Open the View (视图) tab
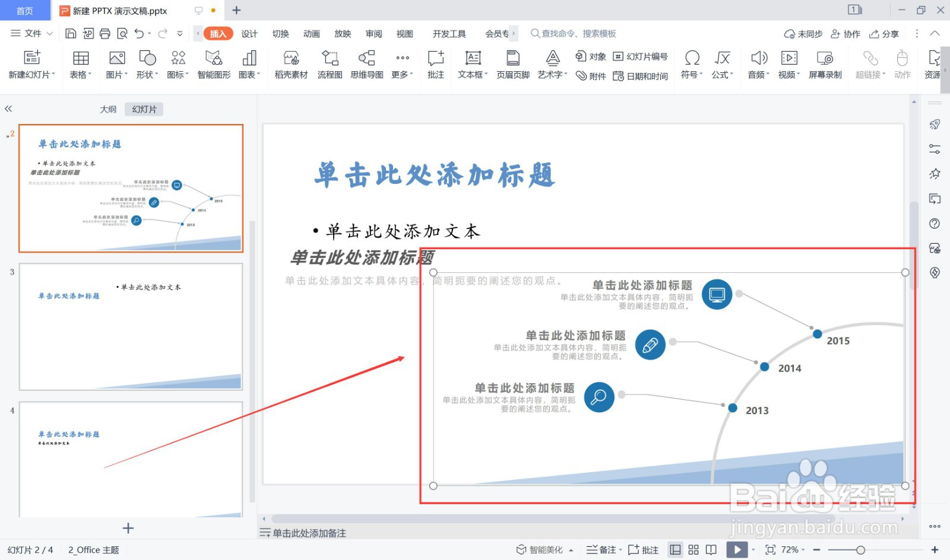Screen dimensions: 950x560 (404, 34)
